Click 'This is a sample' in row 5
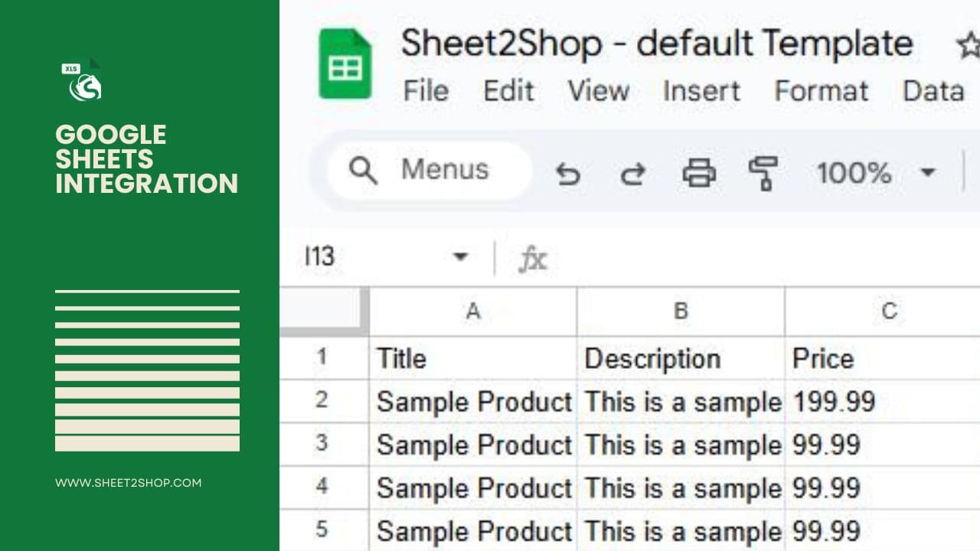The height and width of the screenshot is (551, 980). click(681, 530)
